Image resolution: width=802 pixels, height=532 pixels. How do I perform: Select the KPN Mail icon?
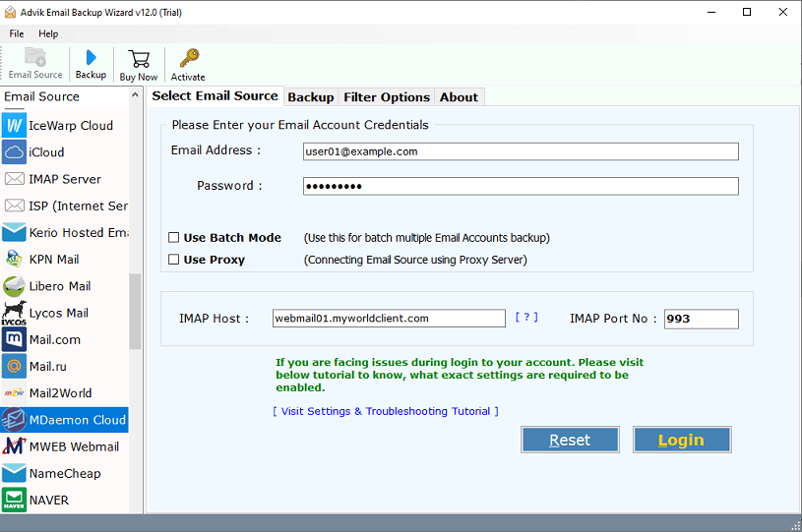click(x=14, y=259)
